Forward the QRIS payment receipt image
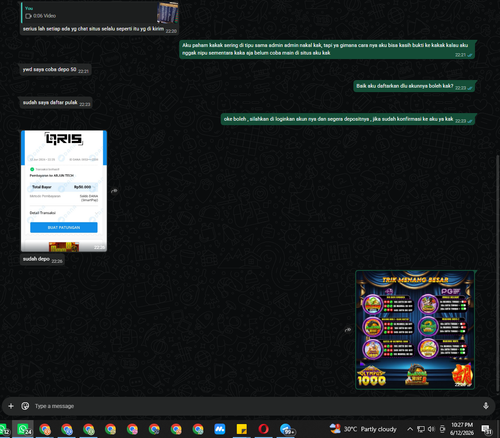Image resolution: width=500 pixels, height=438 pixels. click(114, 191)
